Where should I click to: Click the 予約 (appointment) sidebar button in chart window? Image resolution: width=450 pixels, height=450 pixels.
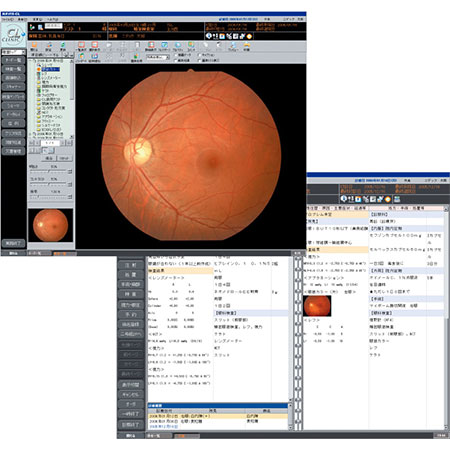(x=130, y=315)
